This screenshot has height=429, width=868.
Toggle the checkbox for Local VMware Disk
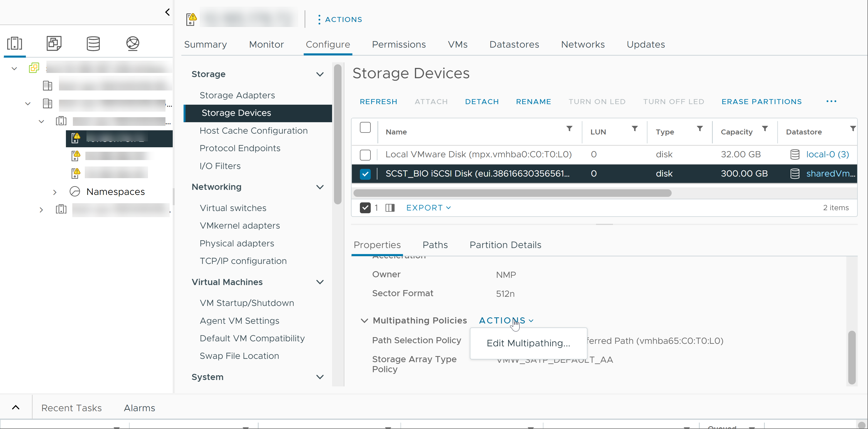click(x=365, y=155)
